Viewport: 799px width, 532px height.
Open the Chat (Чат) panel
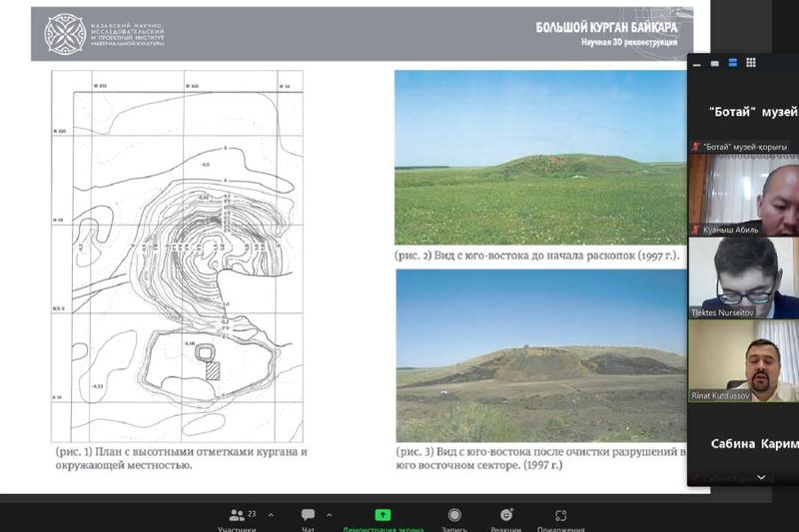click(308, 518)
